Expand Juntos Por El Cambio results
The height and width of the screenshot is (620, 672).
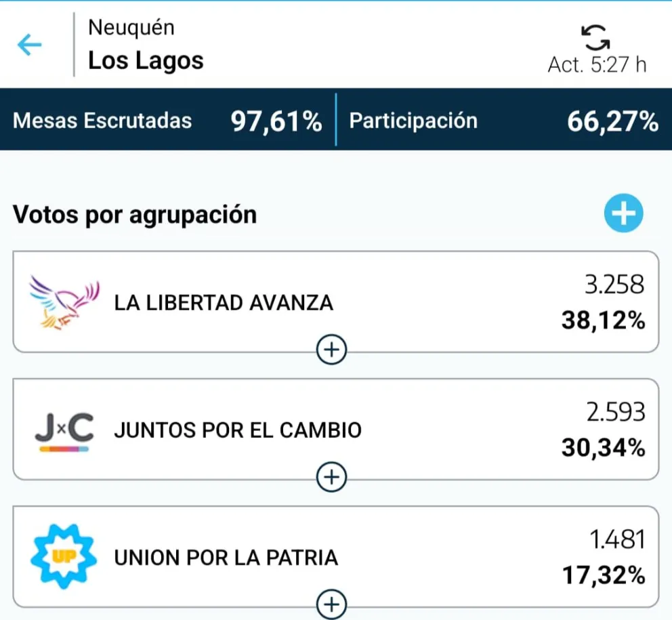point(331,477)
